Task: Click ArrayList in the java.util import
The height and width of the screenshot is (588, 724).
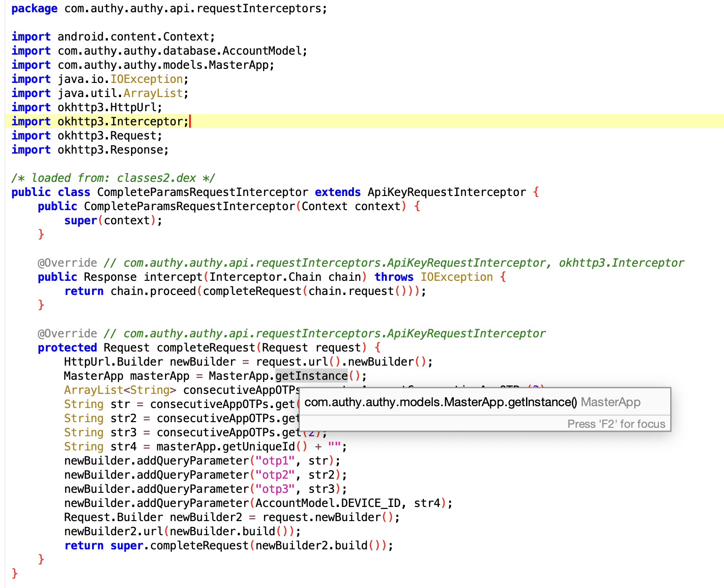Action: (153, 93)
